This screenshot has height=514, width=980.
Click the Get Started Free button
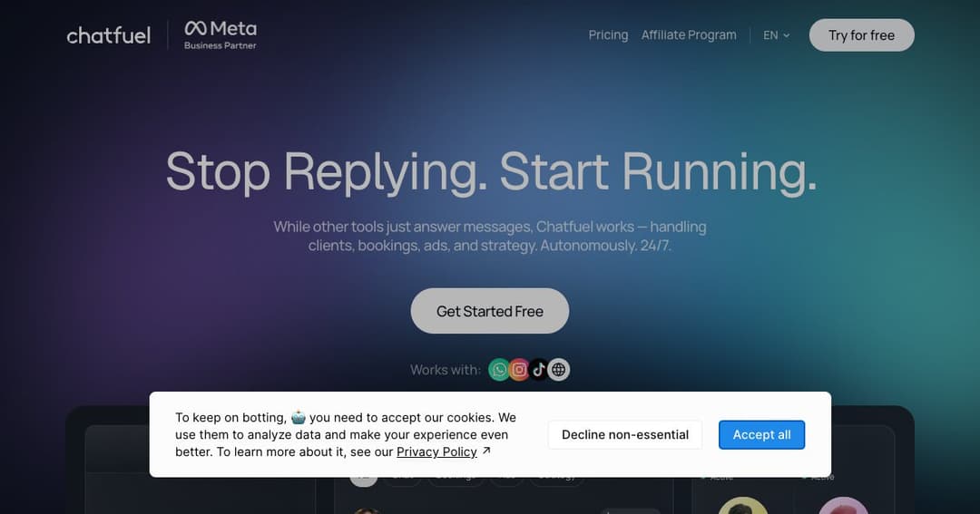[489, 311]
